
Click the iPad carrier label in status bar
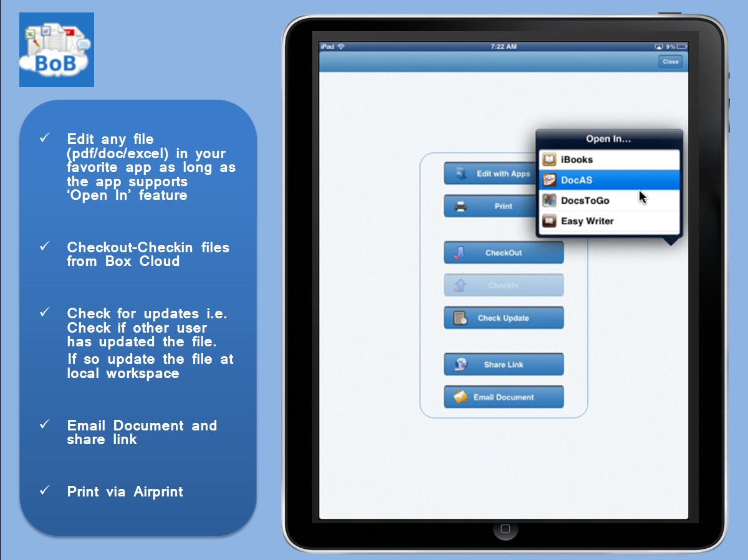pos(328,47)
